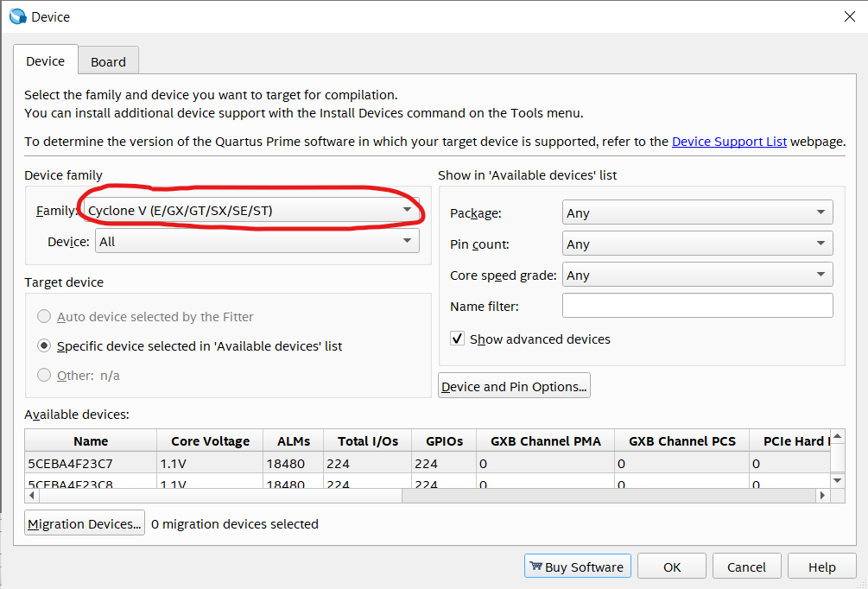Close the Device dialog window
Viewport: 868px width, 589px height.
850,16
